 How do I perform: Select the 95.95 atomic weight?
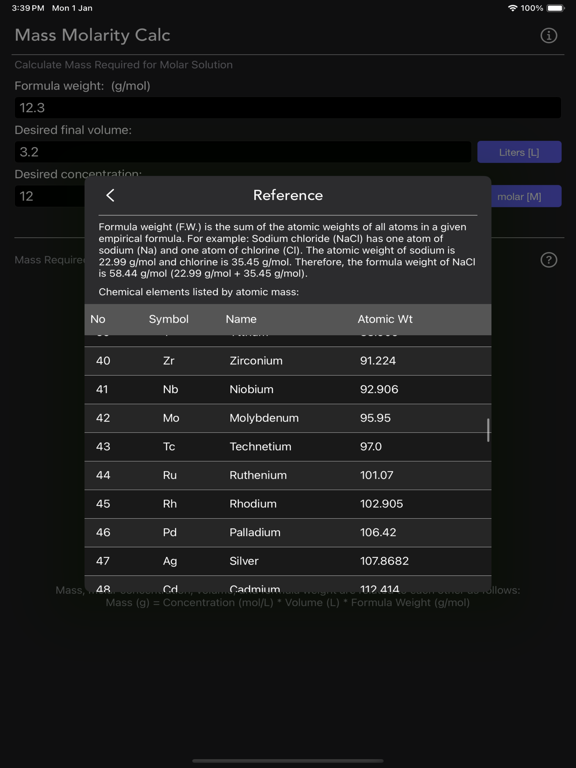pos(375,418)
